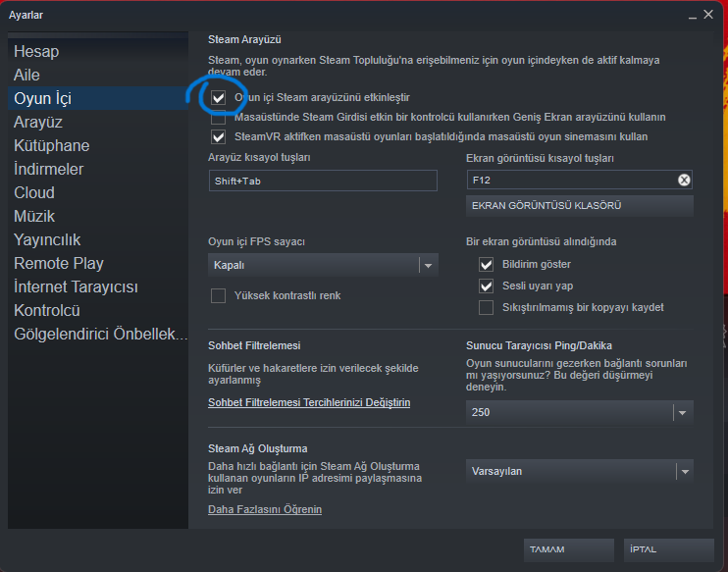Open the Yayıncılık settings section
The image size is (728, 572).
click(98, 240)
